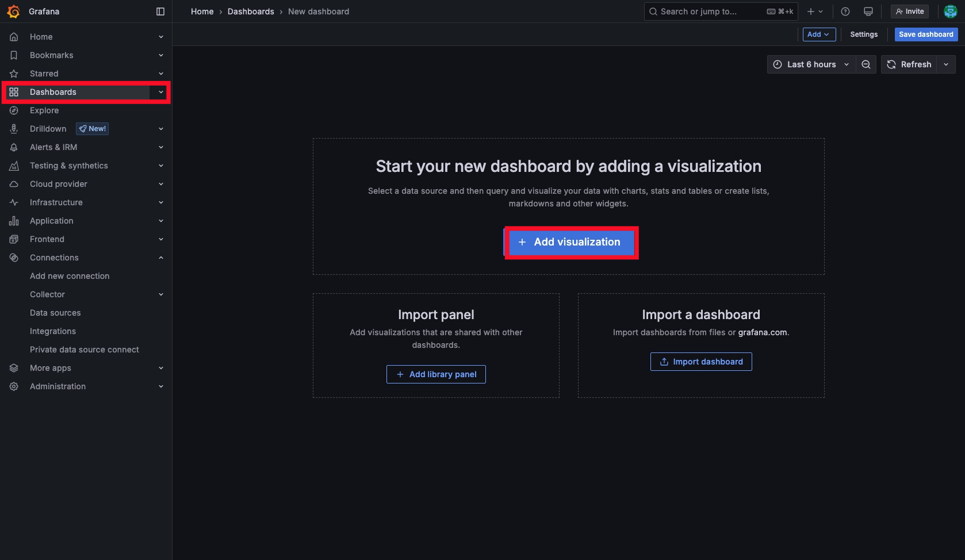Click the Alerts & IRM bell icon

14,147
